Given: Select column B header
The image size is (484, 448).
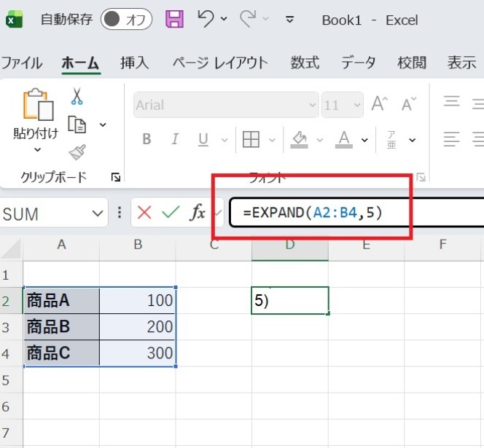Looking at the screenshot, I should tap(138, 244).
